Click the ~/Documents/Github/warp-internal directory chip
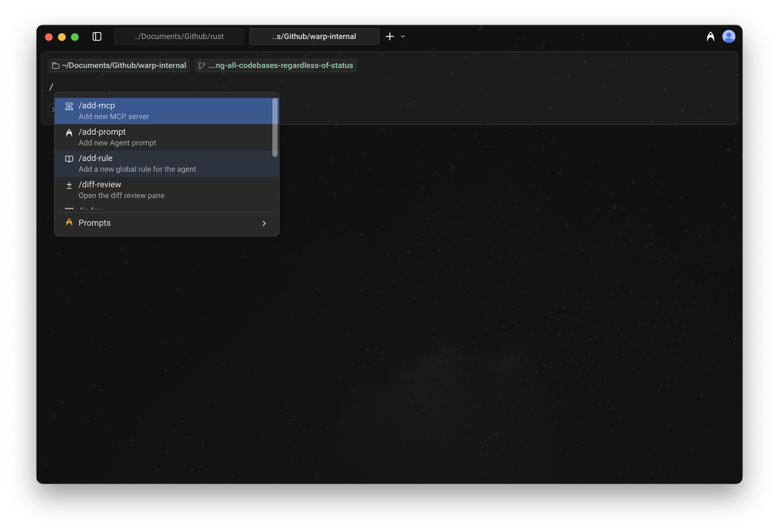This screenshot has height=532, width=779. click(119, 66)
